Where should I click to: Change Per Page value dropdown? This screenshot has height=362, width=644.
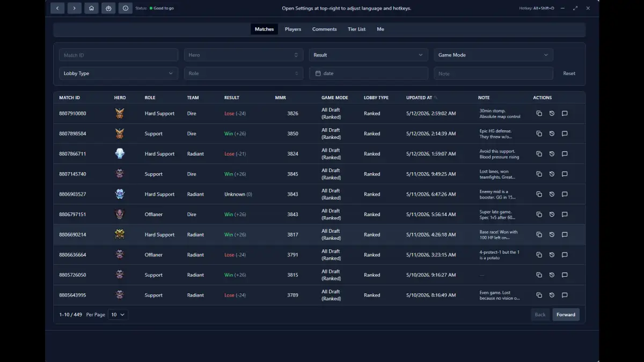pyautogui.click(x=118, y=315)
